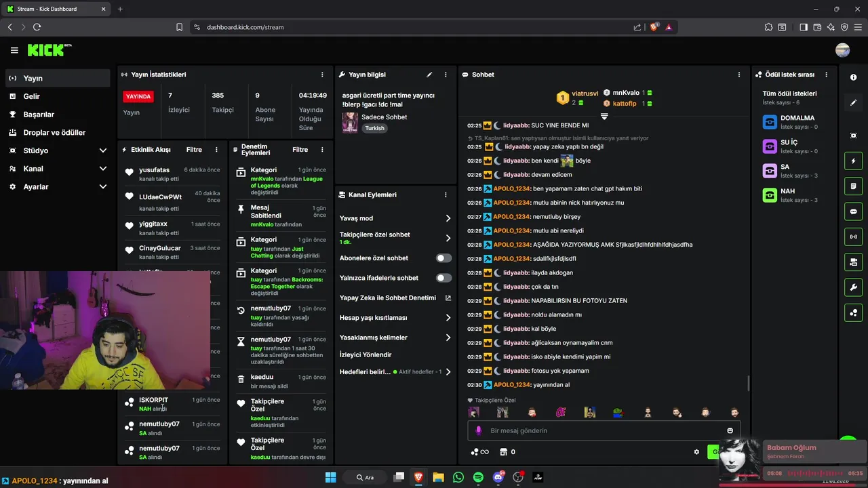
Task: Click the focus frame icon in right toolbar
Action: (853, 136)
